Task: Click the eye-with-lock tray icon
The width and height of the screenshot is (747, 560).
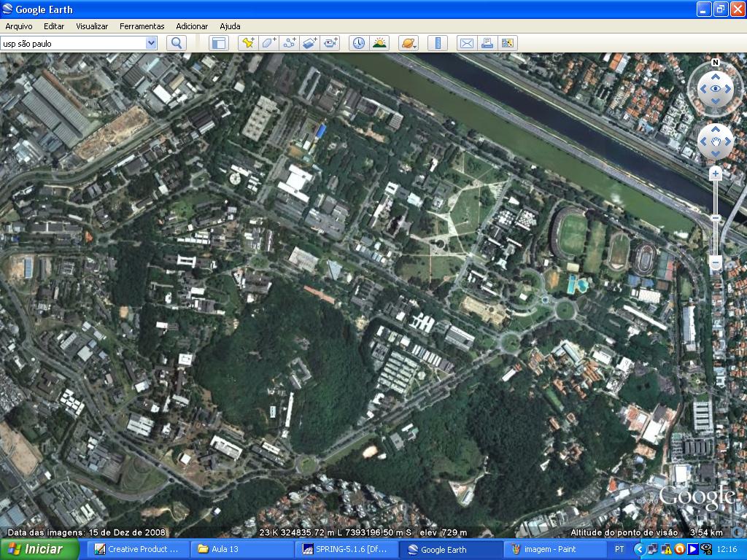Action: pos(706,549)
